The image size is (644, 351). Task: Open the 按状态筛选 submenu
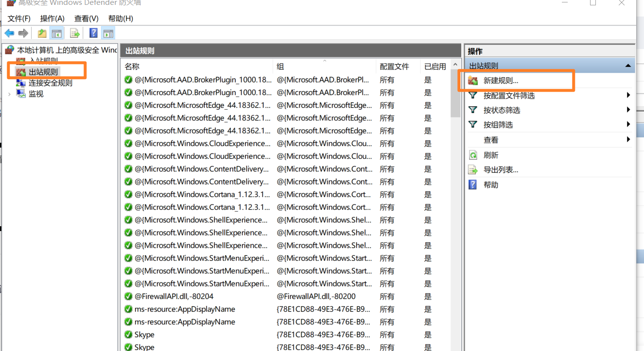[550, 110]
